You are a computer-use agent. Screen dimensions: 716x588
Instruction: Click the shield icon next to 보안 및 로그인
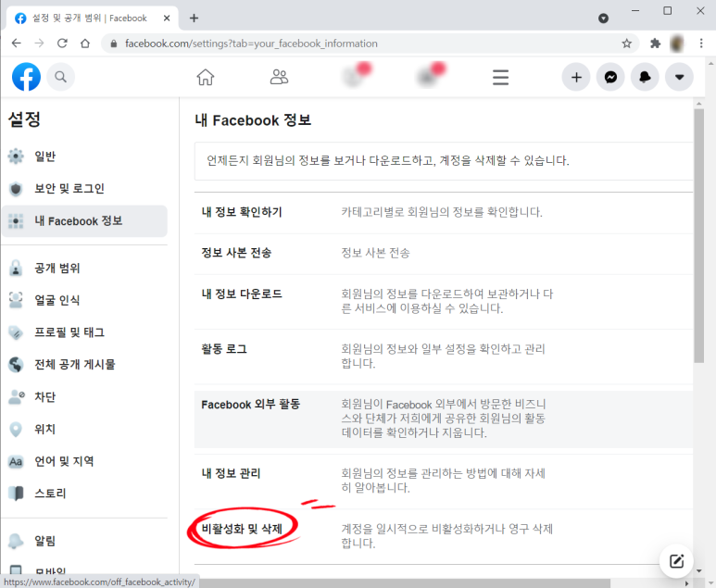pos(16,189)
